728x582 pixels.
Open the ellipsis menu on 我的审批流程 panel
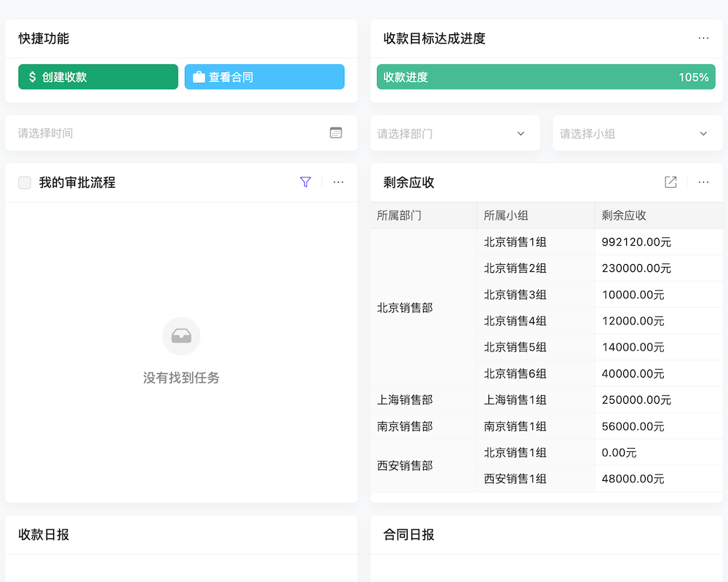pyautogui.click(x=338, y=182)
